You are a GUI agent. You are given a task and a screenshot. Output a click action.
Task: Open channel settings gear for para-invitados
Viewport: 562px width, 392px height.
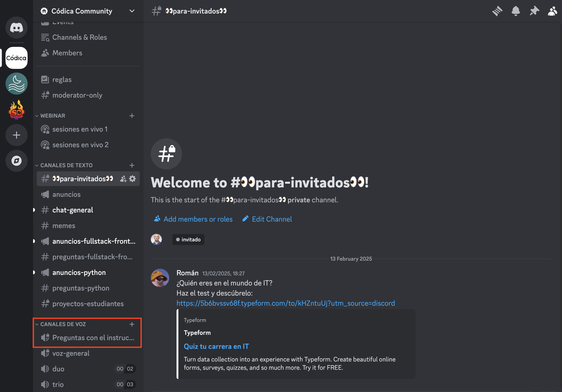132,178
